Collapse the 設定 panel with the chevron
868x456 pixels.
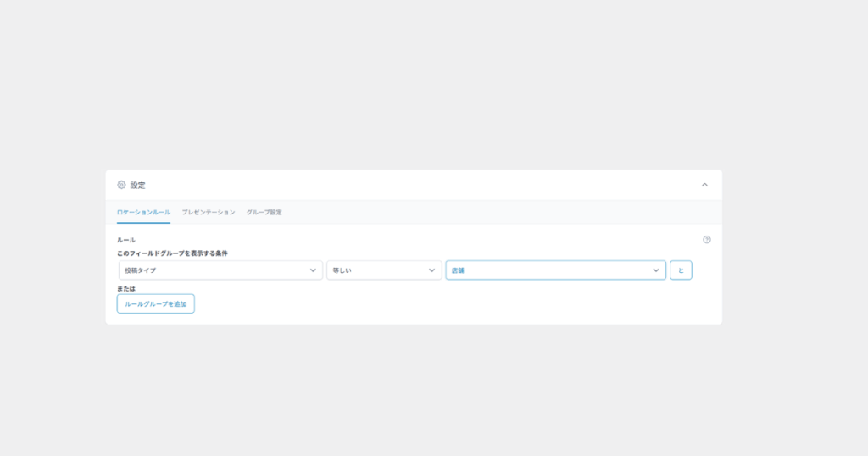point(704,185)
